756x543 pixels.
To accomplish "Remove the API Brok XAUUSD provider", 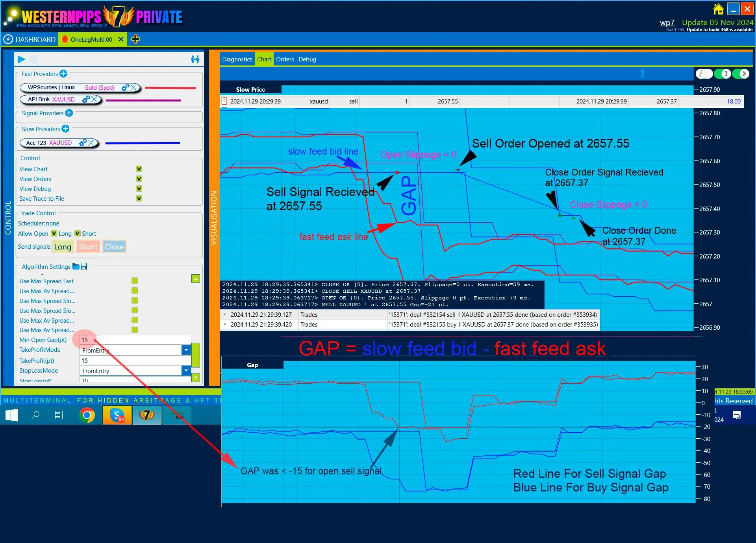I will click(x=94, y=100).
